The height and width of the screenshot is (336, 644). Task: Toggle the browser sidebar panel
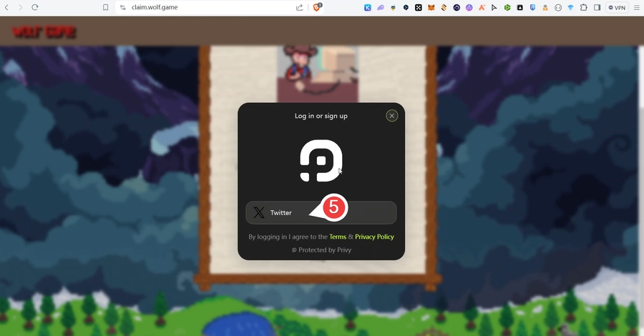point(597,7)
